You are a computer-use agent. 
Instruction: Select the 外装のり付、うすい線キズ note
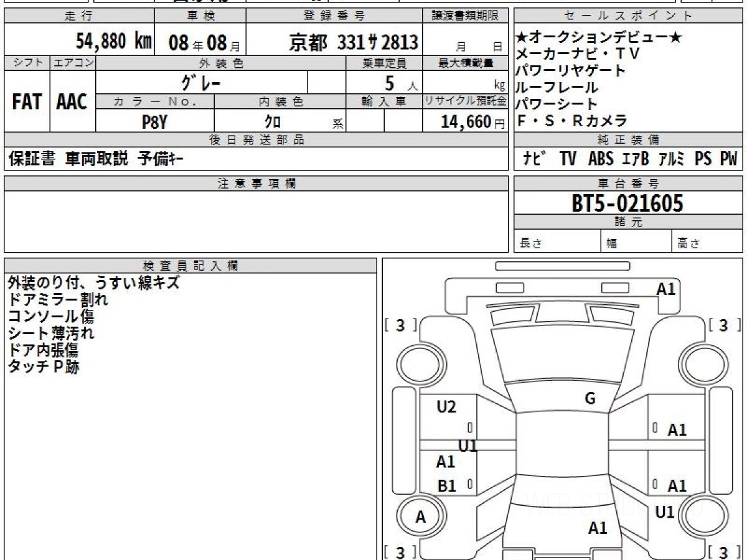click(x=93, y=283)
